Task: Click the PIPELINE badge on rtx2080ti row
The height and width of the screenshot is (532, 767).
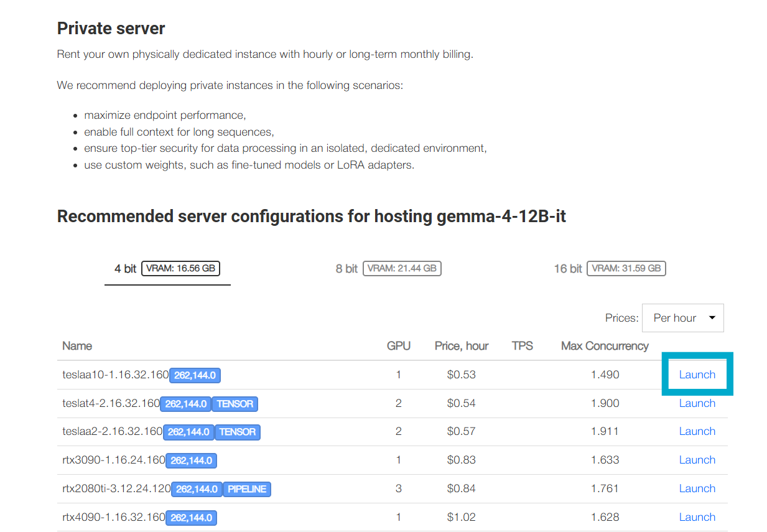Action: tap(247, 489)
